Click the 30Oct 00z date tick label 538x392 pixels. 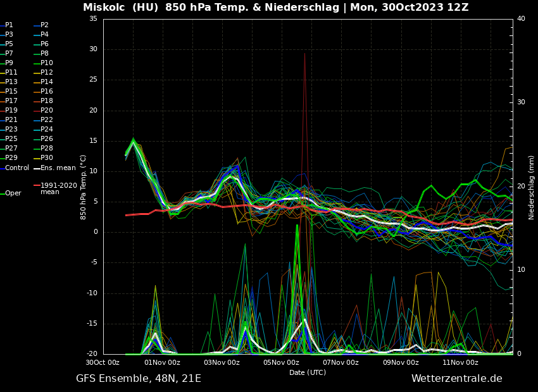(x=103, y=362)
